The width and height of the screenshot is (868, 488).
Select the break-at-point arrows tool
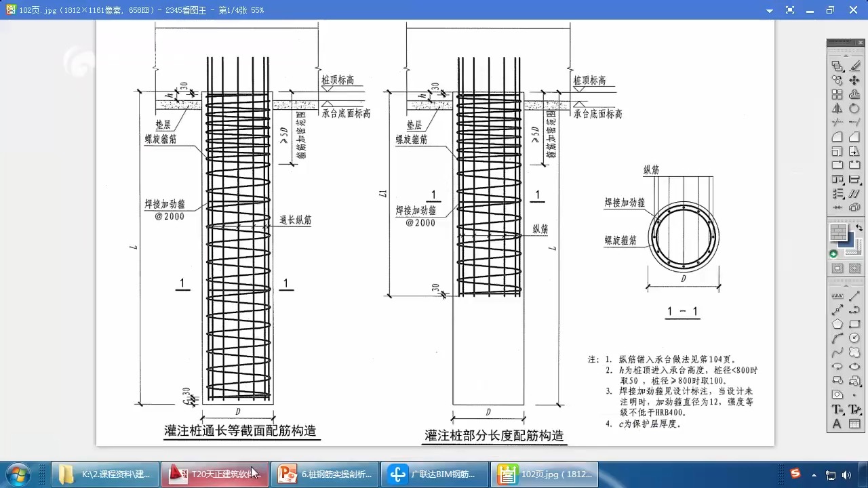[837, 207]
